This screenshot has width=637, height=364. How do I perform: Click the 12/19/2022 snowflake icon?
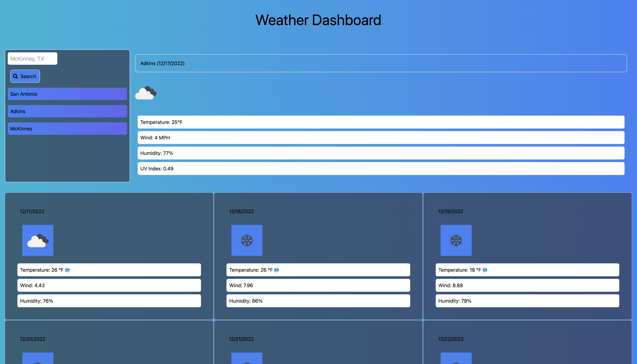[456, 241]
